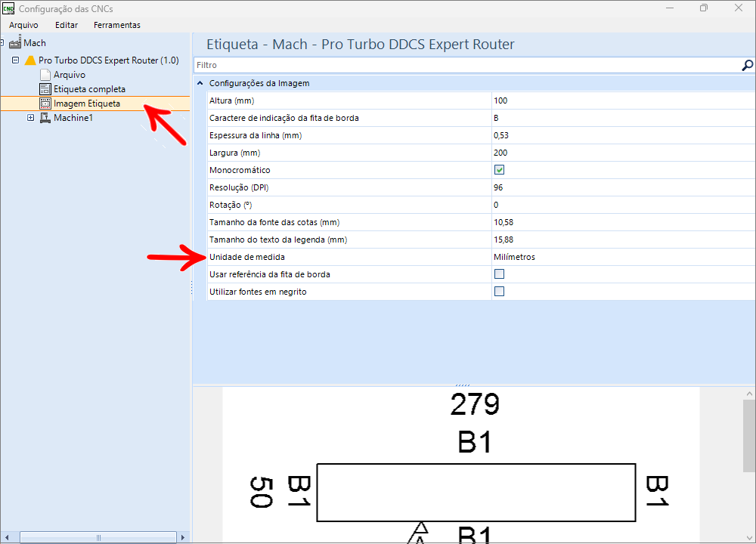Click the Tamanho do texto da legenda label
756x544 pixels.
(278, 240)
